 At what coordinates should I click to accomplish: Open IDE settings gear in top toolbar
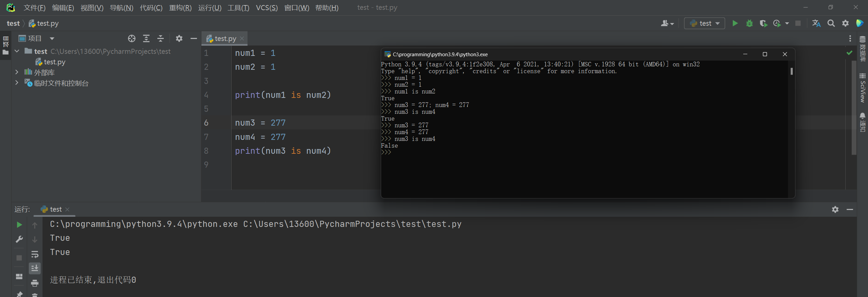pos(845,23)
